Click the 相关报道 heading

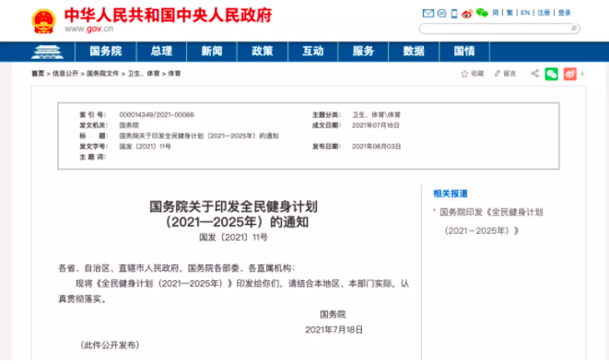click(x=451, y=194)
